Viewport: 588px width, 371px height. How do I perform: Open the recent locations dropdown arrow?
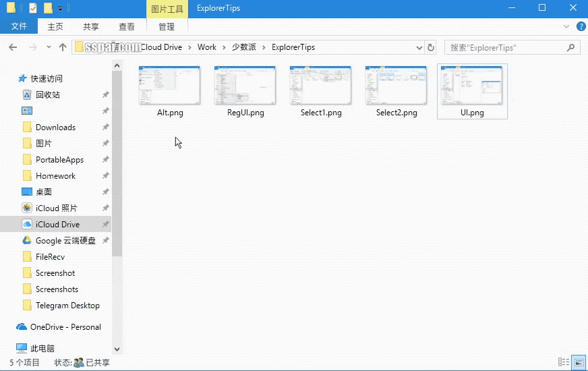point(49,47)
